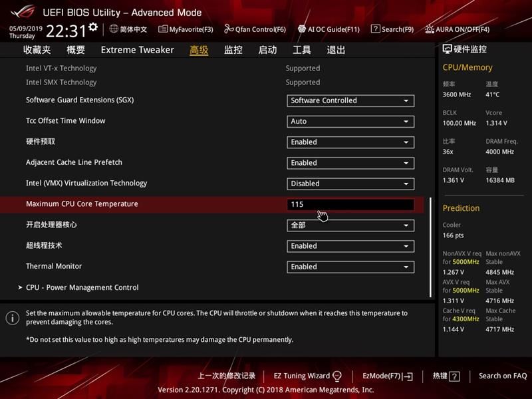Switch to the 监控 tab
The image size is (532, 399).
[x=233, y=50]
